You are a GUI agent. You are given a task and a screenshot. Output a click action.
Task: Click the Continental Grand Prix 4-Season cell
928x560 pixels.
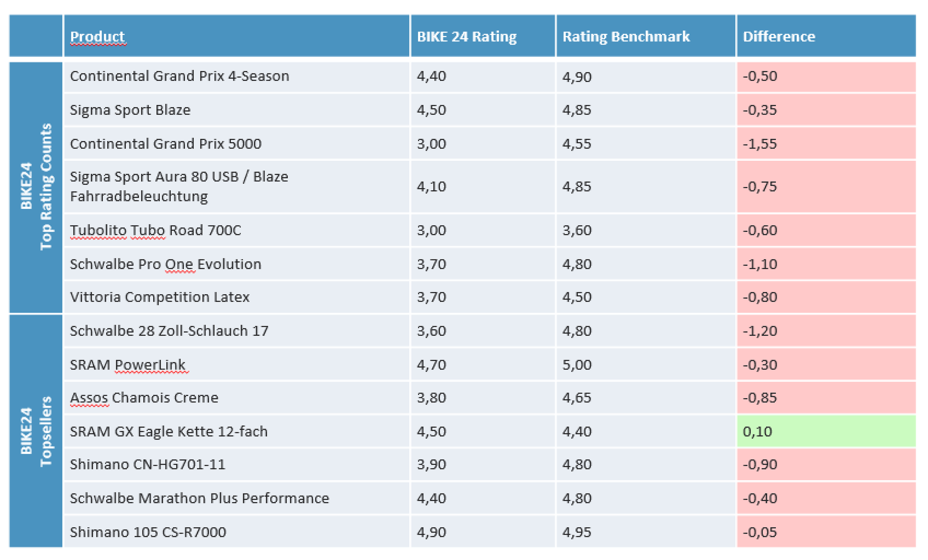click(179, 76)
